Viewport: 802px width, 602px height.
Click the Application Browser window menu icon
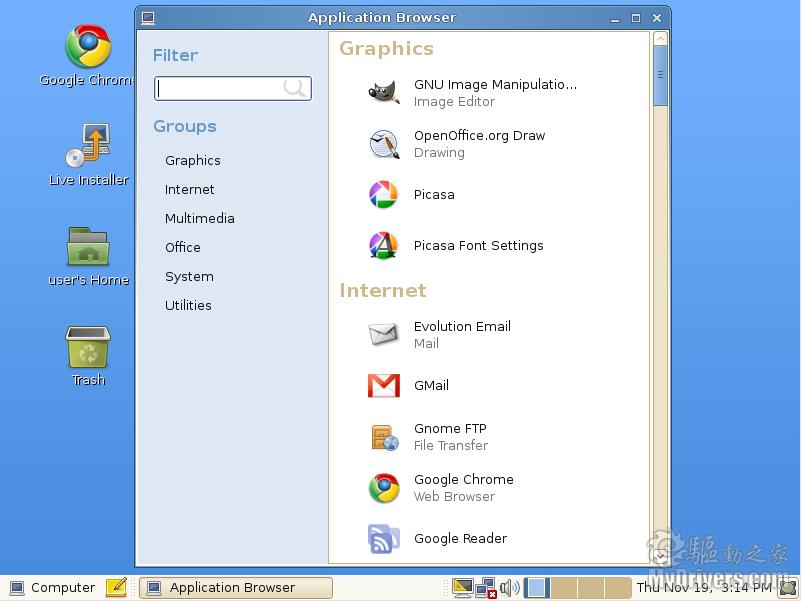point(148,18)
